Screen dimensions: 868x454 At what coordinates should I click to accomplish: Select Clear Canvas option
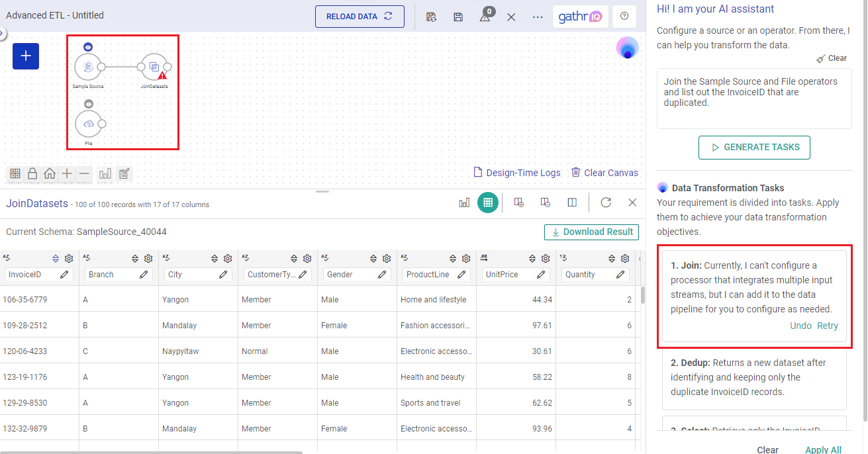[x=604, y=173]
